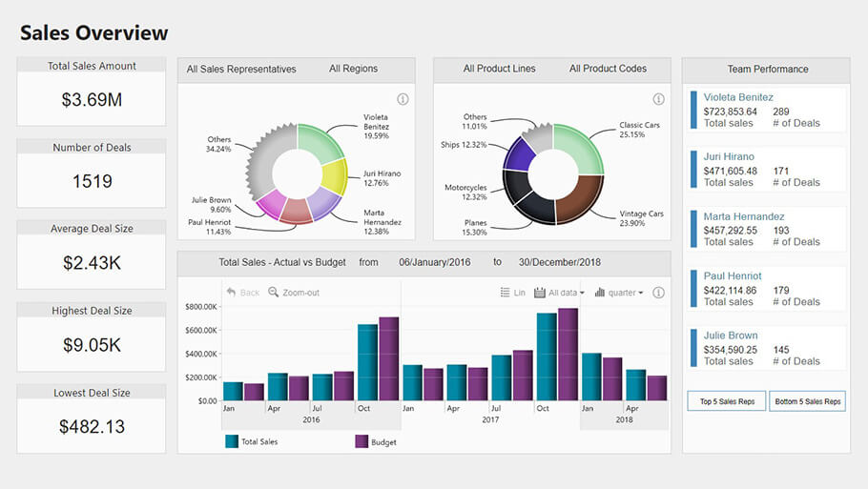This screenshot has width=868, height=489.
Task: Toggle the Lin scale option
Action: tap(513, 293)
